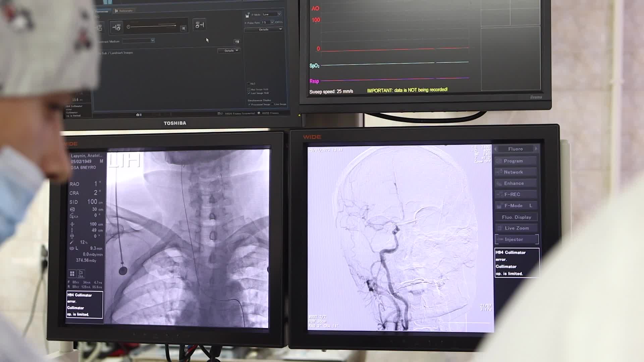Viewport: 644px width, 362px height.
Task: Click the detector field size icon (30 cm)
Action: click(72, 209)
